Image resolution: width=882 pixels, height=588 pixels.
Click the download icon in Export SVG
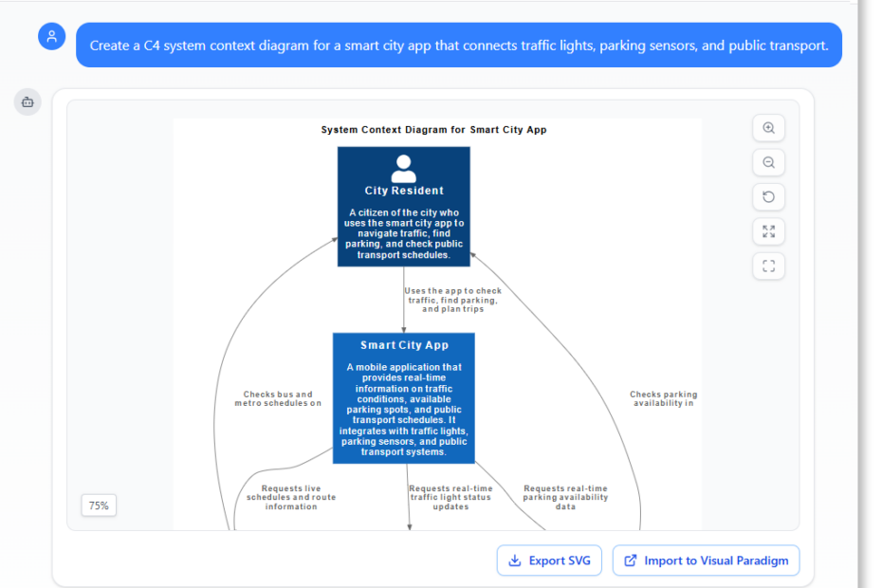[x=514, y=560]
